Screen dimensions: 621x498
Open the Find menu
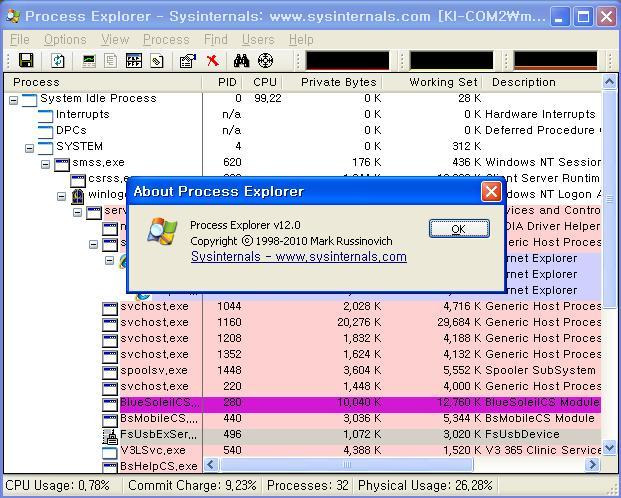(216, 40)
